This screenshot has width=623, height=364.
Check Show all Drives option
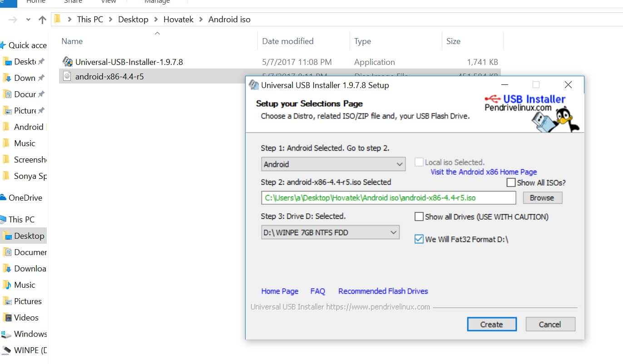pos(419,216)
